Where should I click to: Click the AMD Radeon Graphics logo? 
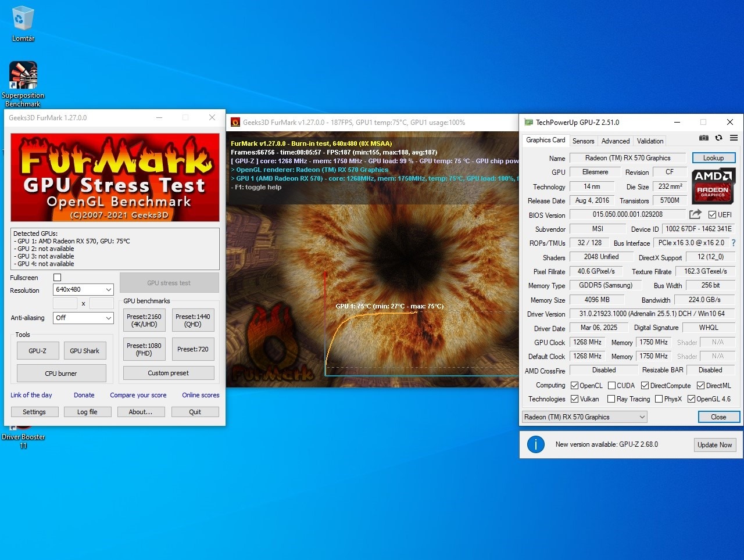click(713, 185)
